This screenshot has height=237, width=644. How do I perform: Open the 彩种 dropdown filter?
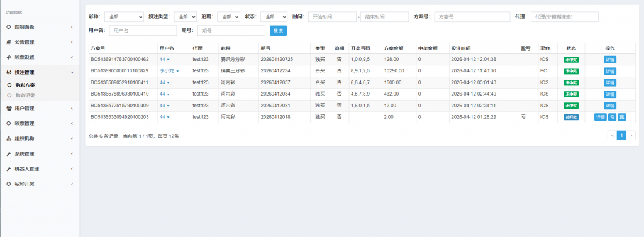(124, 16)
